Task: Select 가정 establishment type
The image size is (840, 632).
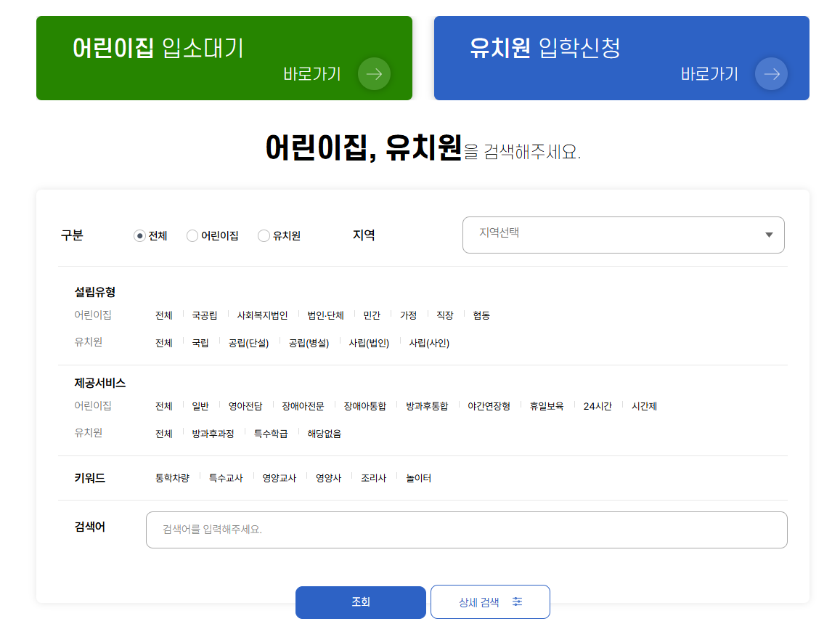Action: coord(408,315)
